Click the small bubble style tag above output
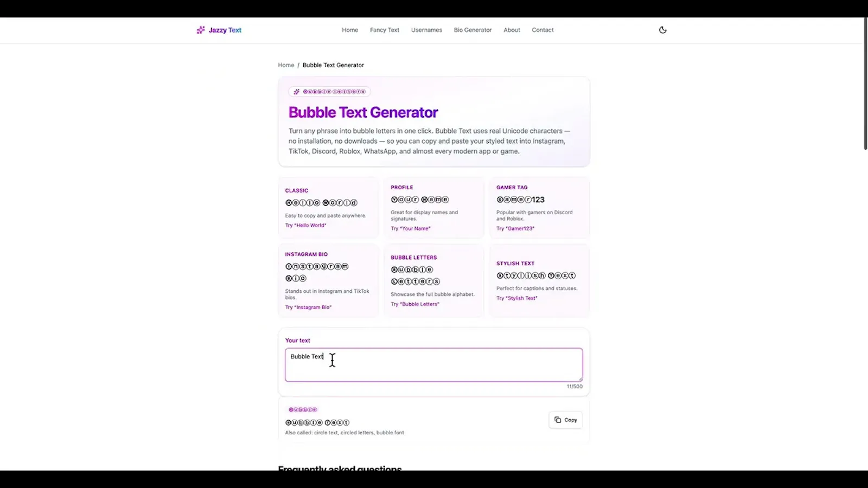This screenshot has width=868, height=488. (303, 409)
